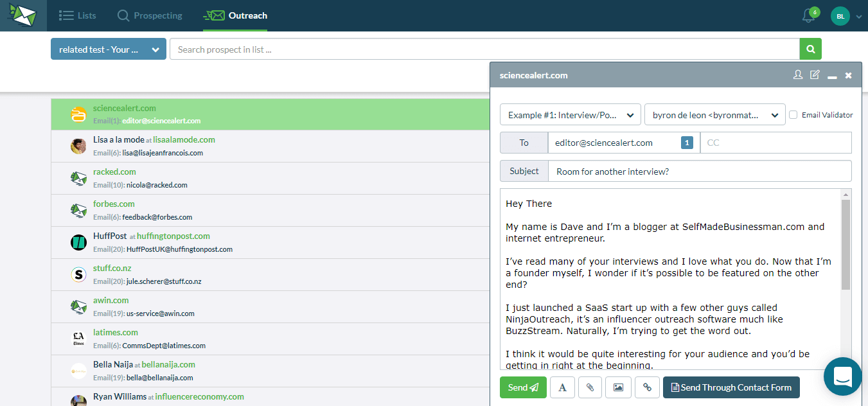Image resolution: width=868 pixels, height=406 pixels.
Task: Click the insert link icon
Action: coord(647,387)
